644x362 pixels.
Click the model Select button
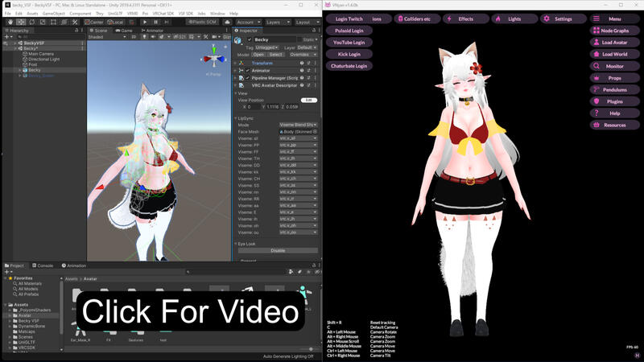tap(275, 55)
